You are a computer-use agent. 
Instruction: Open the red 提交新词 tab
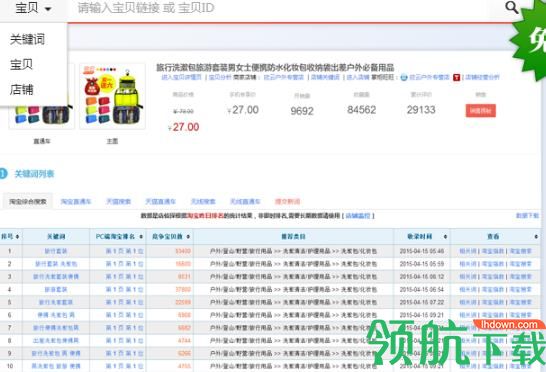287,201
